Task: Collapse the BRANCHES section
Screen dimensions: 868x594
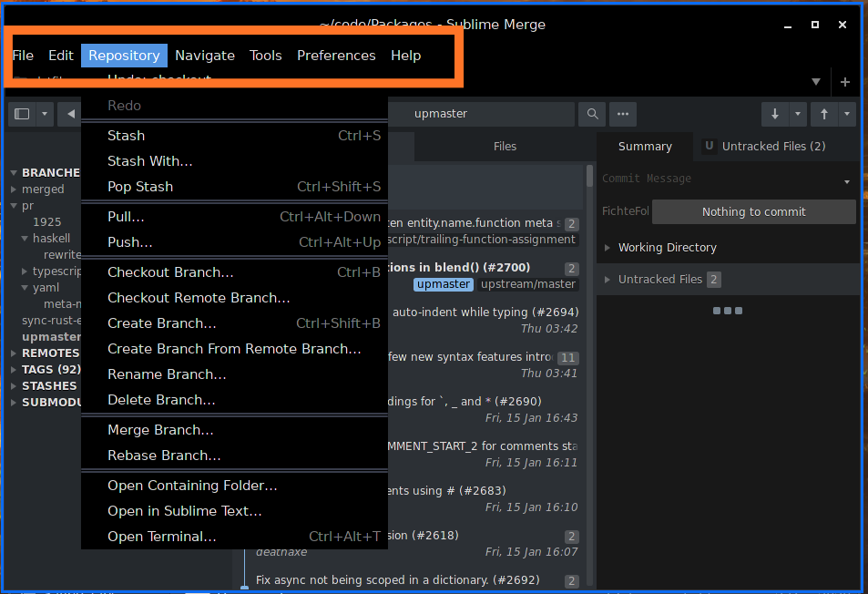Action: (x=14, y=173)
